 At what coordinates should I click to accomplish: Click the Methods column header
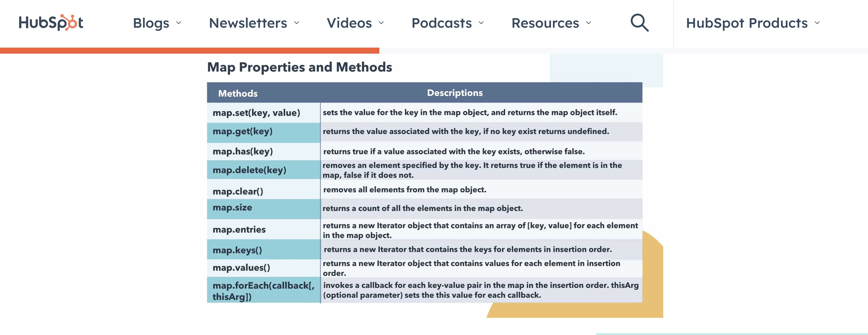click(x=238, y=93)
